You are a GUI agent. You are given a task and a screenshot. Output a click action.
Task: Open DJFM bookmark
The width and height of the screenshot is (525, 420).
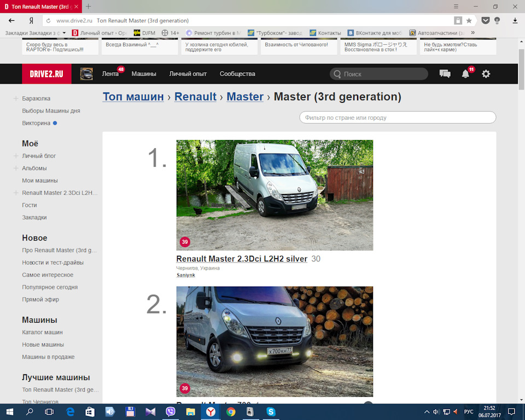(x=144, y=33)
